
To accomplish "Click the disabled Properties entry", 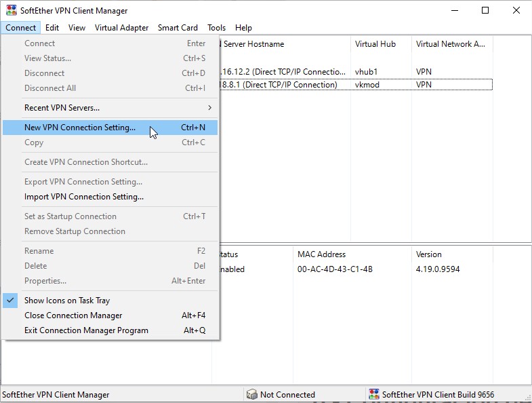I will 110,281.
